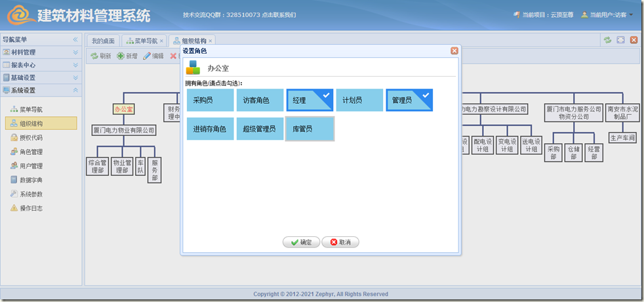Image resolution: width=644 pixels, height=302 pixels.
Task: Click the 刷新 refresh button in the toolbar
Action: [100, 56]
